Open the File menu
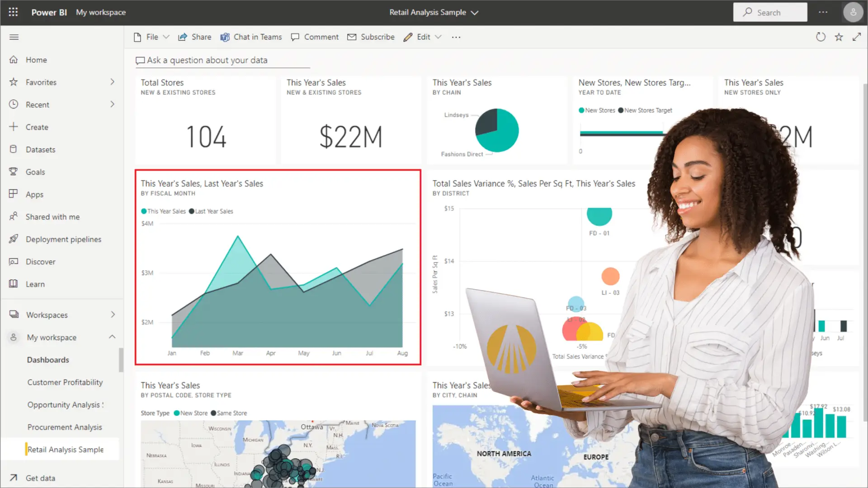 (151, 37)
